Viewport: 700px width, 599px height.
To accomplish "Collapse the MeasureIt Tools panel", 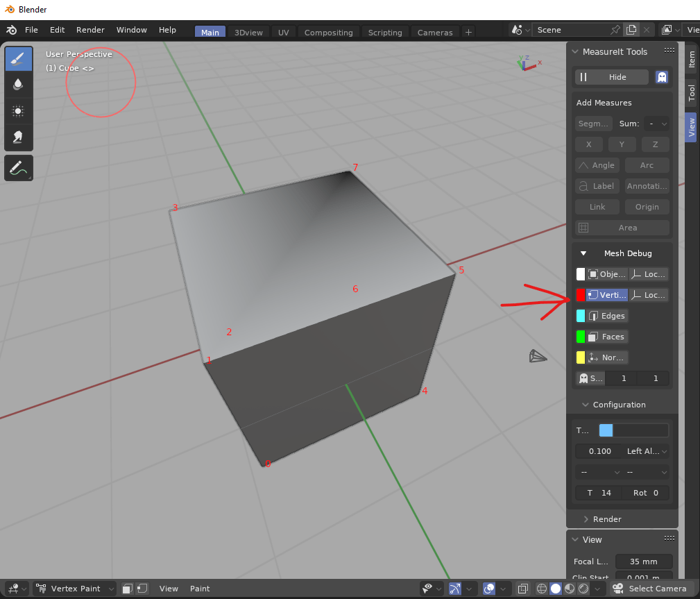I will (575, 52).
